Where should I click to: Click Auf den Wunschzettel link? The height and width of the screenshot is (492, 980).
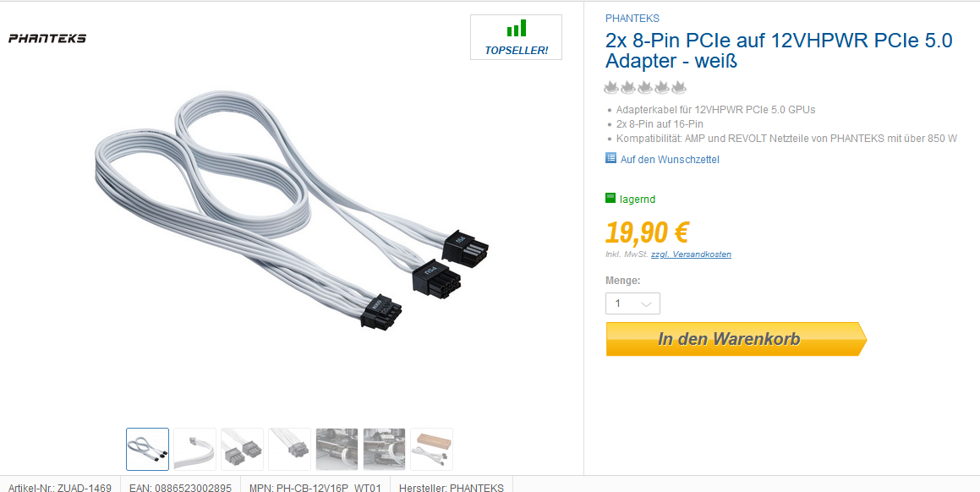tap(670, 160)
